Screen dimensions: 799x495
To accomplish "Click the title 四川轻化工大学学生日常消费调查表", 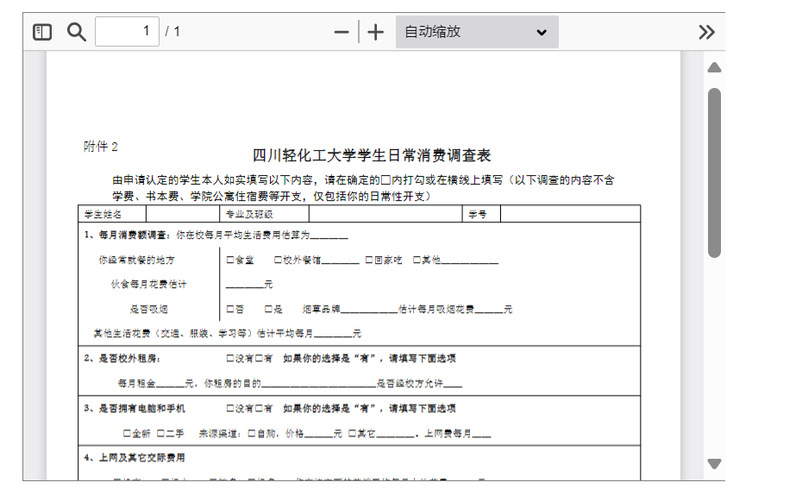I will click(371, 155).
